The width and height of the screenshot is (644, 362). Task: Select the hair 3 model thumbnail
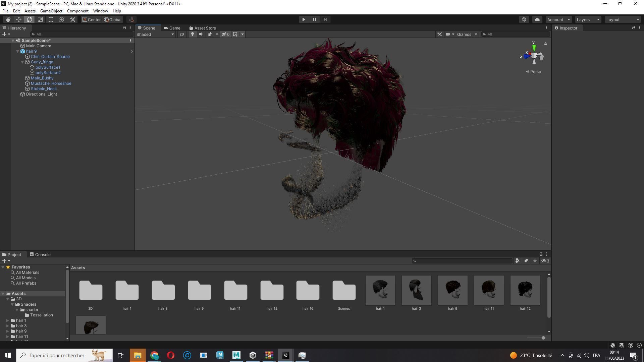pyautogui.click(x=416, y=290)
